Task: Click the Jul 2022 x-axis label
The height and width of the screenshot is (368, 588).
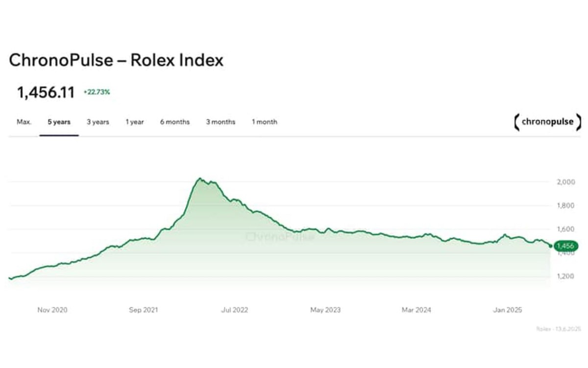Action: pyautogui.click(x=235, y=310)
